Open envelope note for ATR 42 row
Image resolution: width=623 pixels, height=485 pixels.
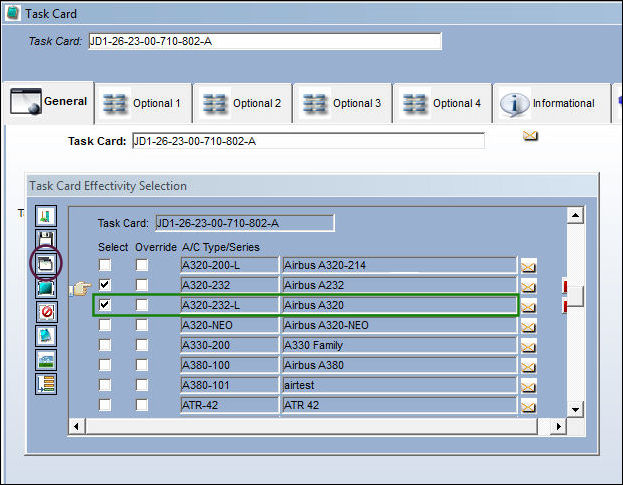point(528,407)
